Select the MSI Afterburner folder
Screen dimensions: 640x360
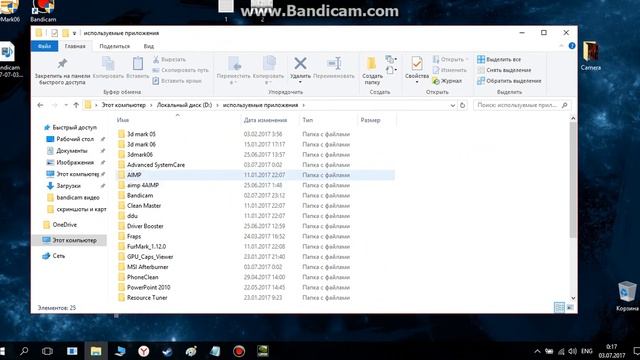[147, 267]
